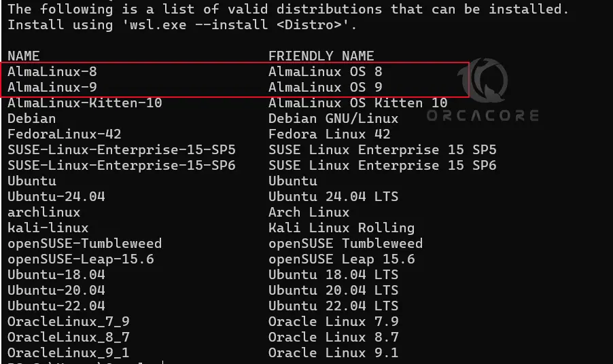This screenshot has width=613, height=364.
Task: Click the kali-linux distribution name
Action: coord(48,227)
